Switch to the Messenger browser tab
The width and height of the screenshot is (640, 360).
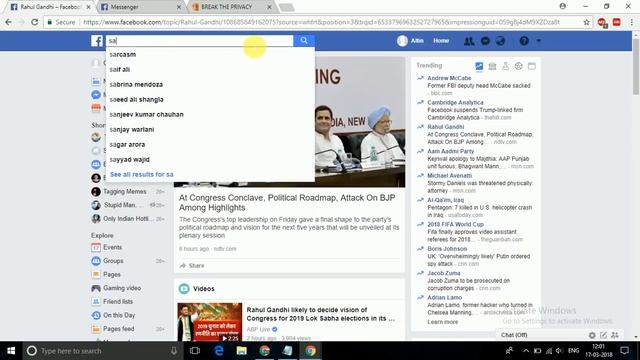click(141, 7)
